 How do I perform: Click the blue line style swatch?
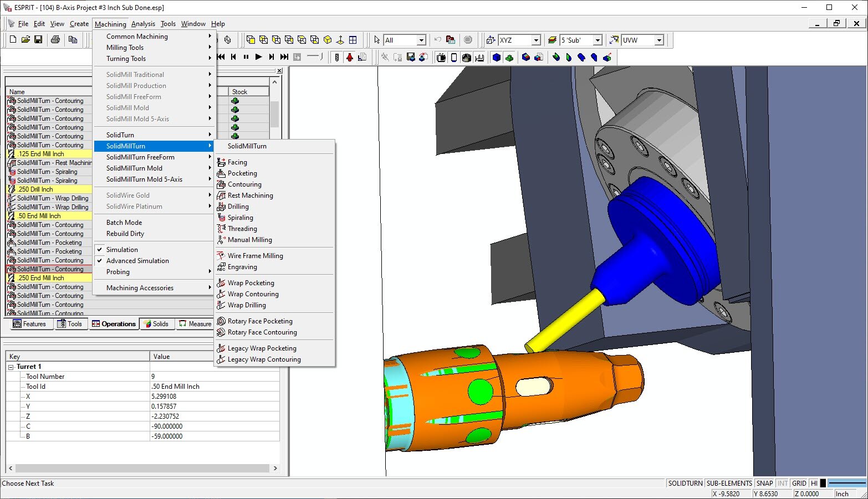(847, 483)
